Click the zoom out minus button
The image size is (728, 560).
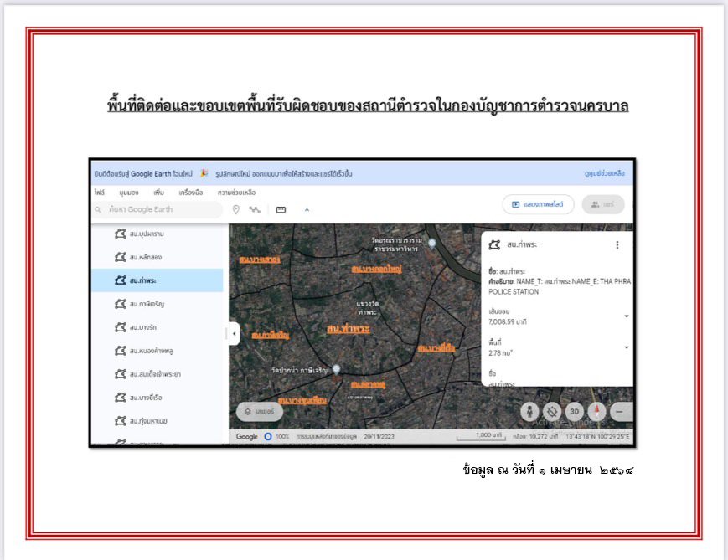pyautogui.click(x=620, y=412)
